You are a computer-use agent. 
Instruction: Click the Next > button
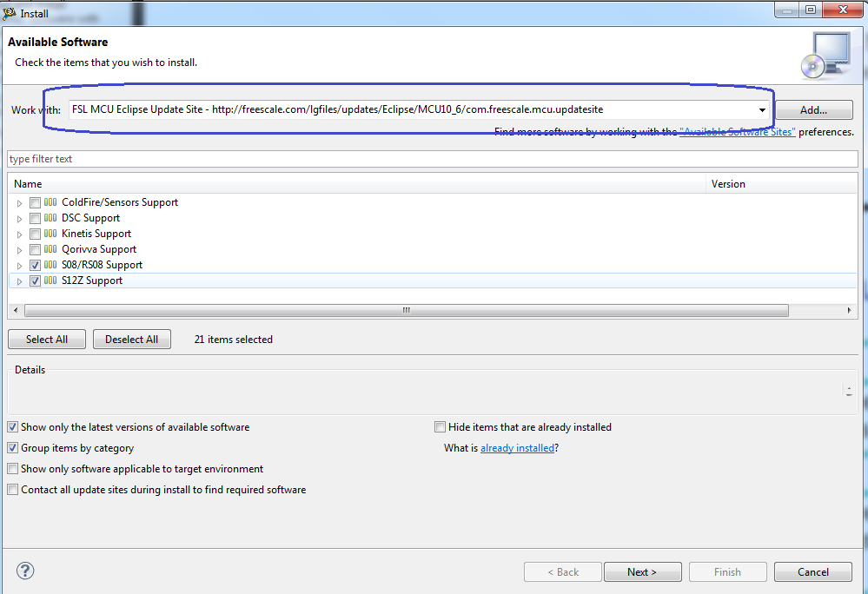coord(642,572)
